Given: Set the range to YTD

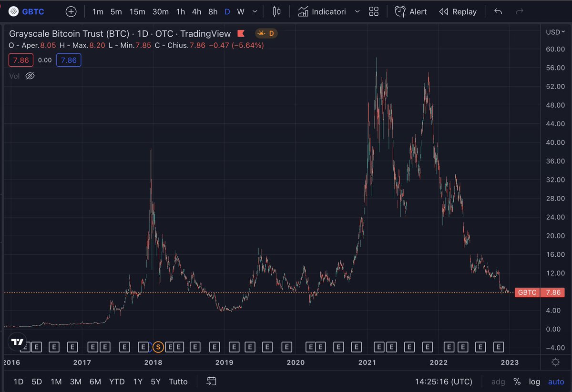Looking at the screenshot, I should (x=117, y=382).
